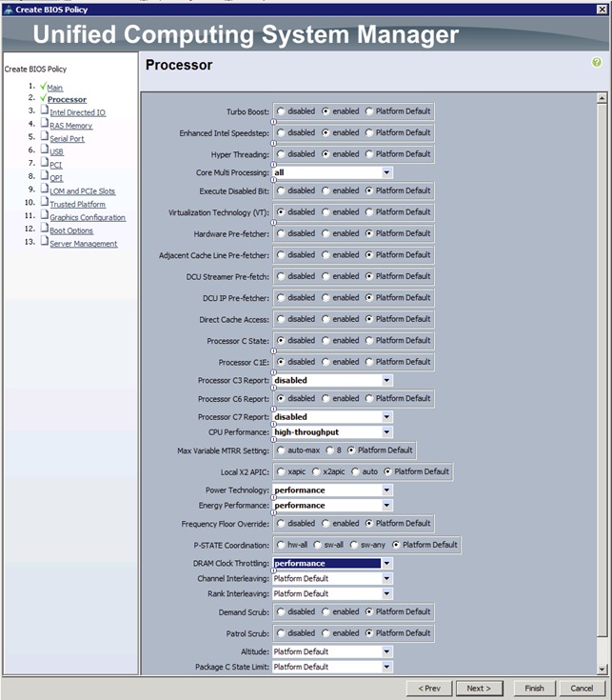The height and width of the screenshot is (700, 612).
Task: Click the scrollbar down arrow
Action: (x=602, y=669)
